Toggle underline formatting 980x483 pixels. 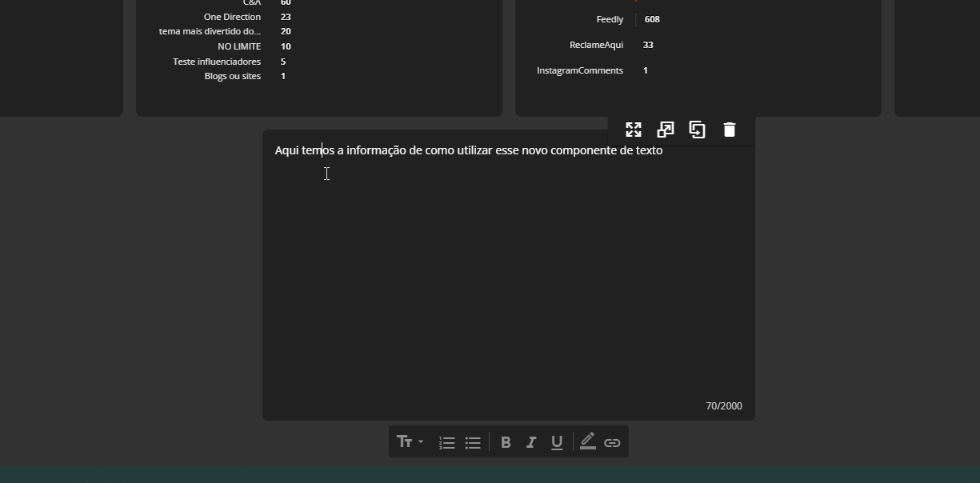(557, 442)
